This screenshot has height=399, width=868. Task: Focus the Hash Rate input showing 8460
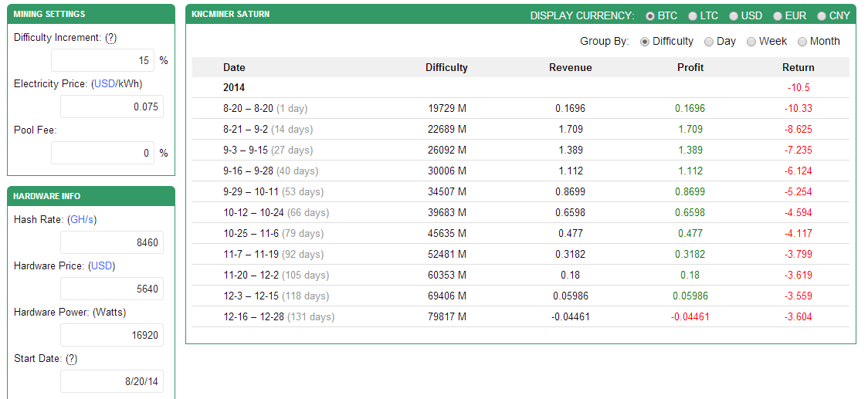click(x=112, y=242)
